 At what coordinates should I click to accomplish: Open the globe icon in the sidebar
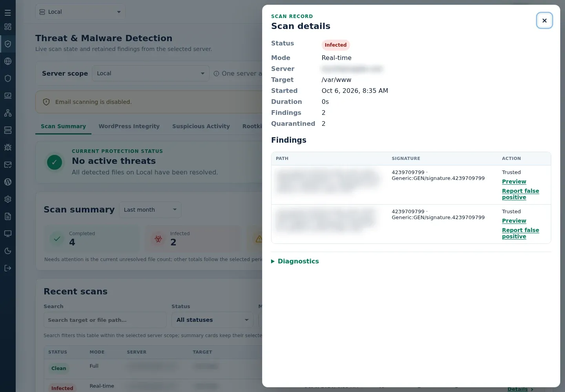click(8, 61)
